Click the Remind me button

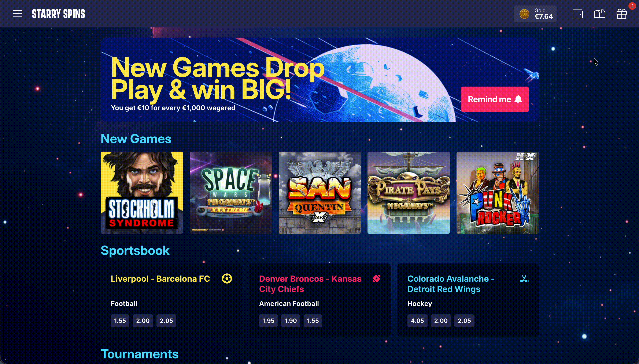(x=495, y=99)
